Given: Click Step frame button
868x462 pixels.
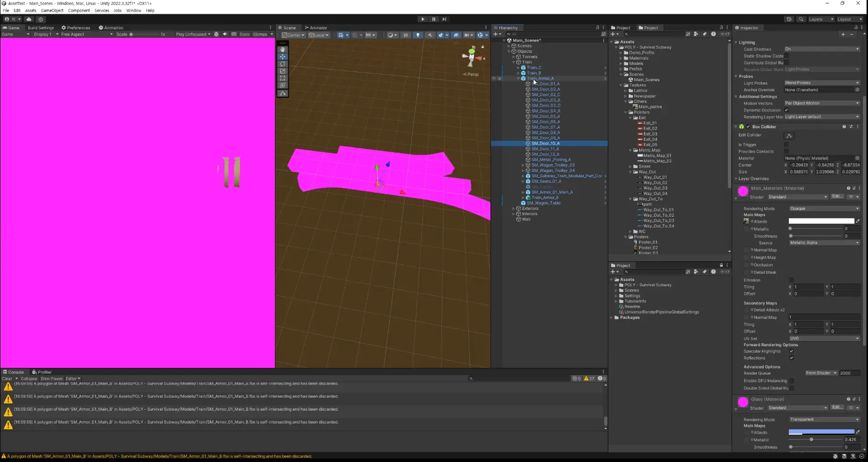Looking at the screenshot, I should point(444,19).
